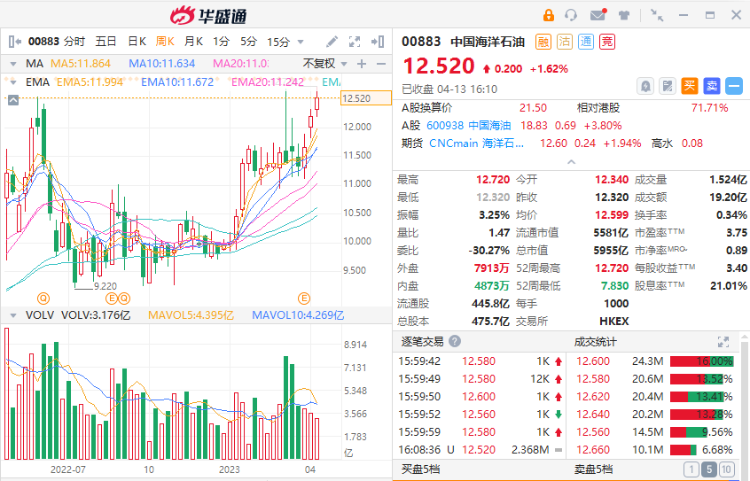The height and width of the screenshot is (481, 750).
Task: Collapse the related quotes chevron
Action: point(571,162)
